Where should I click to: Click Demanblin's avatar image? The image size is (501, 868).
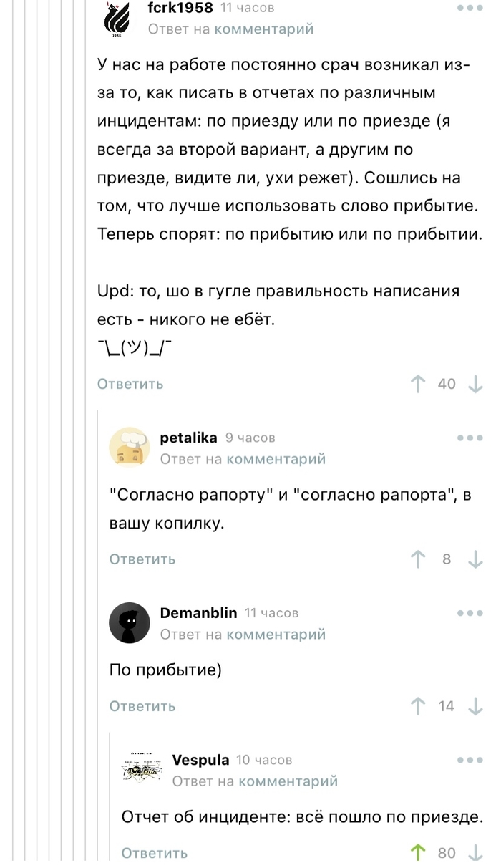point(130,622)
